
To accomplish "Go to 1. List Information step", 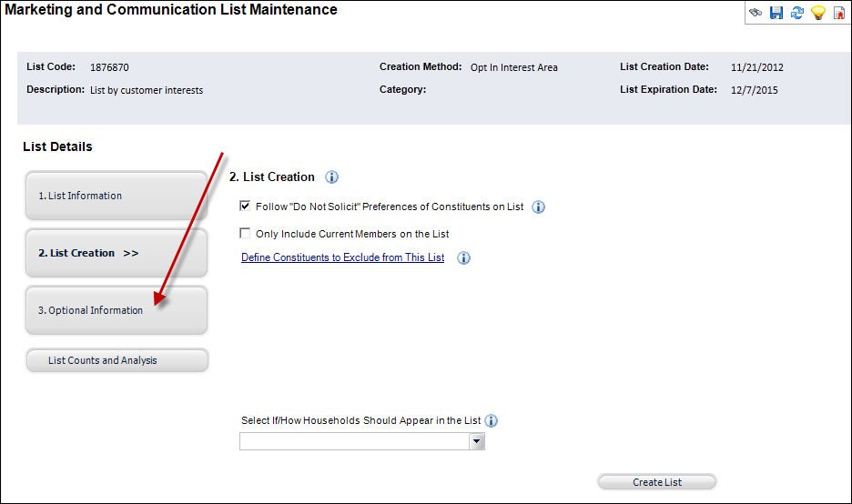I will coord(117,196).
